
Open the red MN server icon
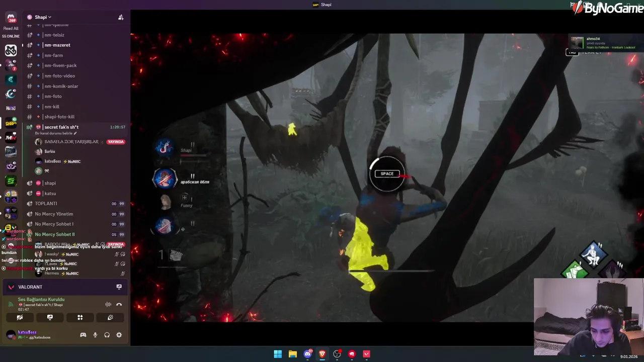11,137
